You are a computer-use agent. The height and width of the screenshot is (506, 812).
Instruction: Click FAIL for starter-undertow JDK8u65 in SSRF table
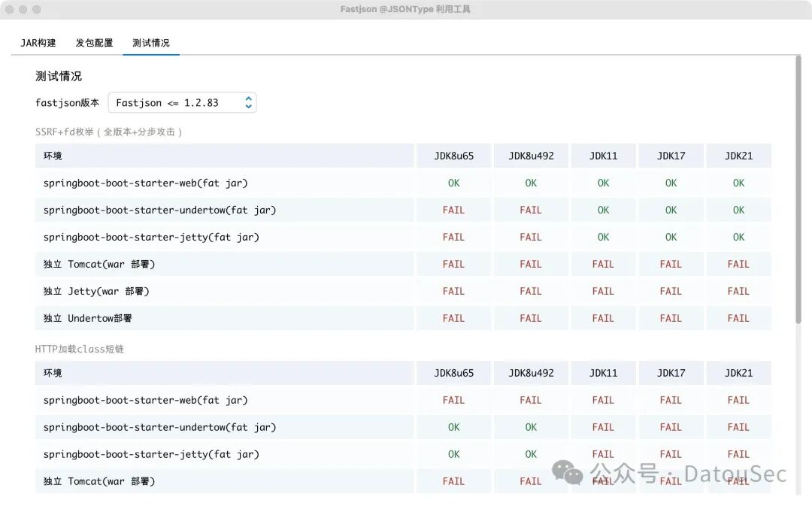point(453,210)
